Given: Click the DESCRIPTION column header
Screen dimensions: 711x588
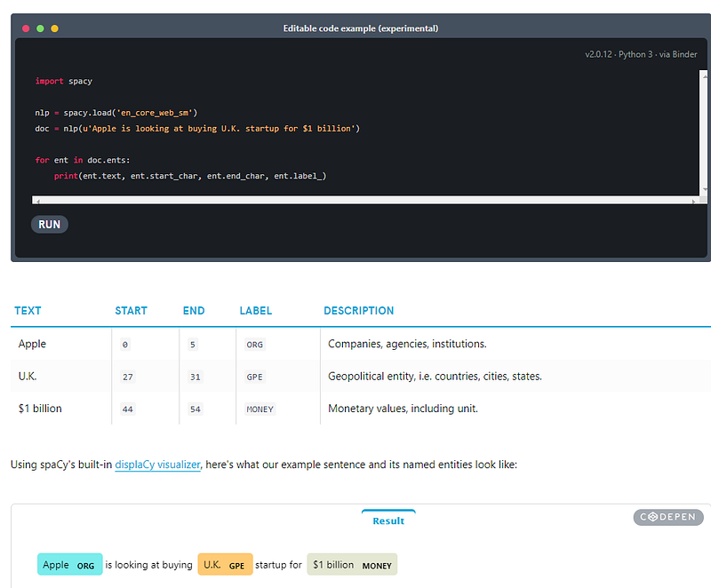Looking at the screenshot, I should coord(358,311).
